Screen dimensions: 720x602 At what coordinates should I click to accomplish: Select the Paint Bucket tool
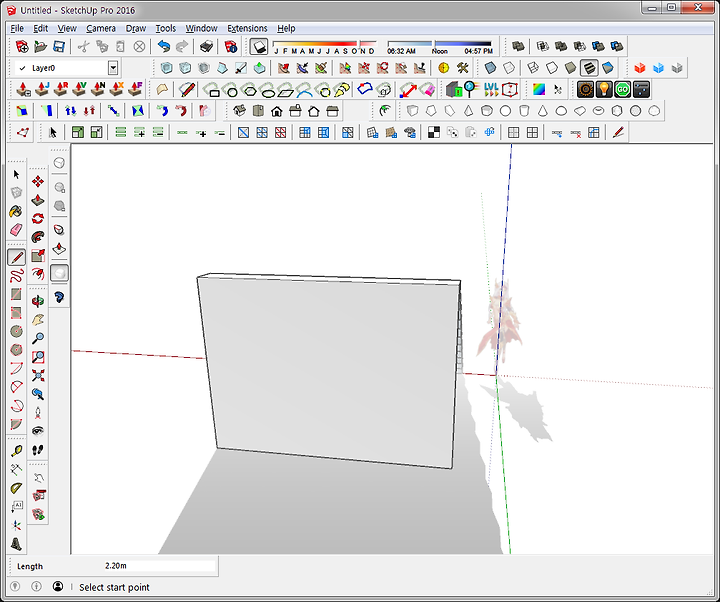16,211
